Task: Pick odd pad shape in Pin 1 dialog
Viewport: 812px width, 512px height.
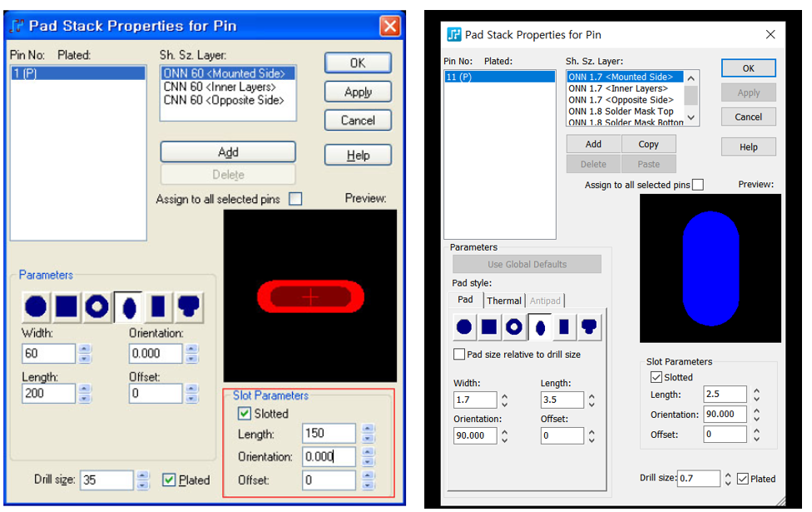Action: 189,307
